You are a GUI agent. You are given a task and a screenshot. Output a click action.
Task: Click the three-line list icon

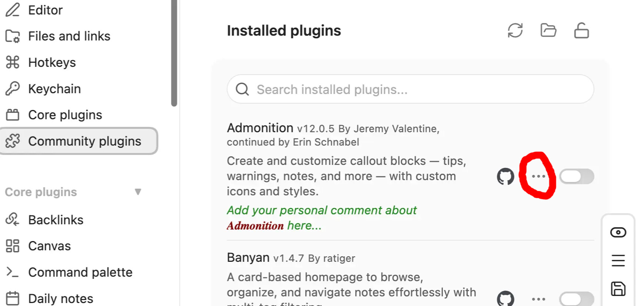pos(618,260)
